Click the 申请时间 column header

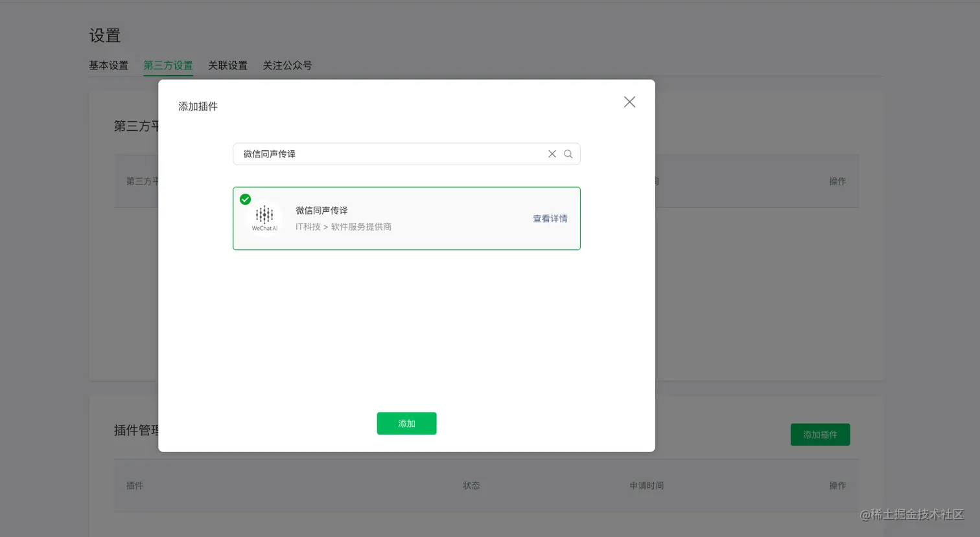[x=646, y=486]
